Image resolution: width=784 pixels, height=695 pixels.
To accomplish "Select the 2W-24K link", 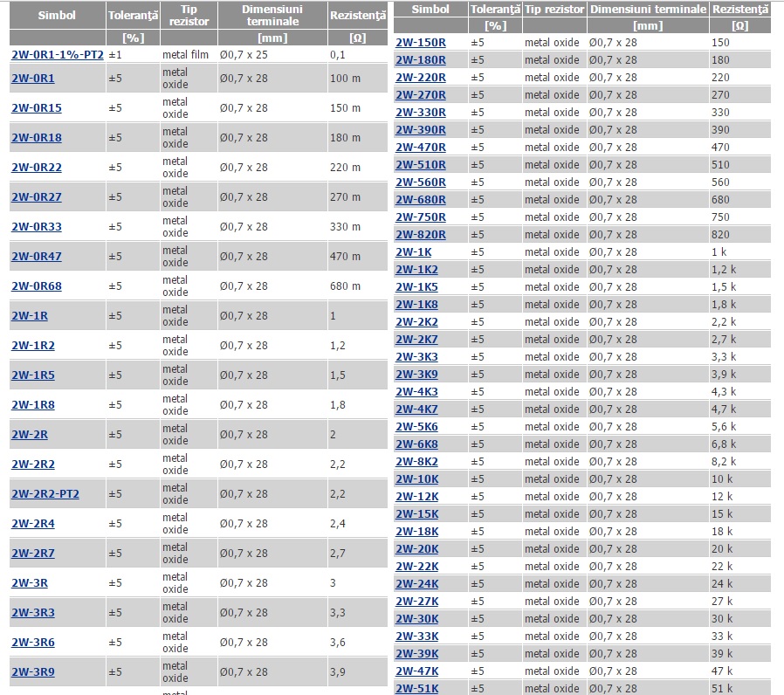I will pos(417,584).
